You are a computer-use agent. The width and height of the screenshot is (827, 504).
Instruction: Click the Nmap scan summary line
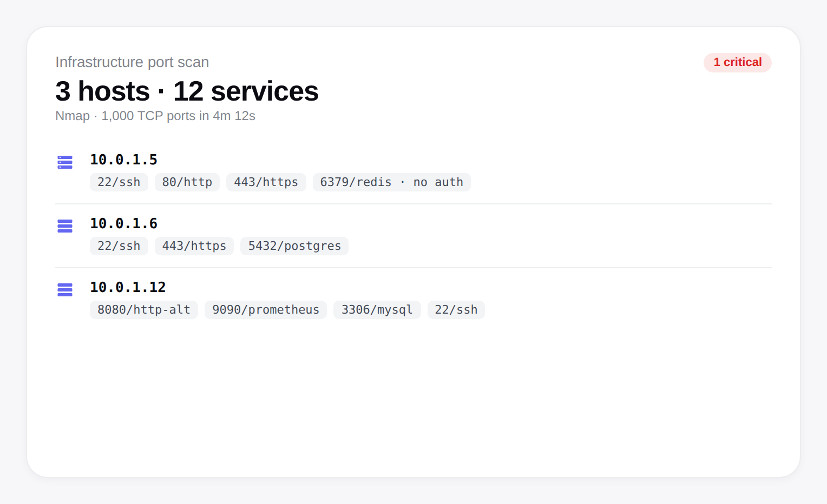click(x=155, y=116)
